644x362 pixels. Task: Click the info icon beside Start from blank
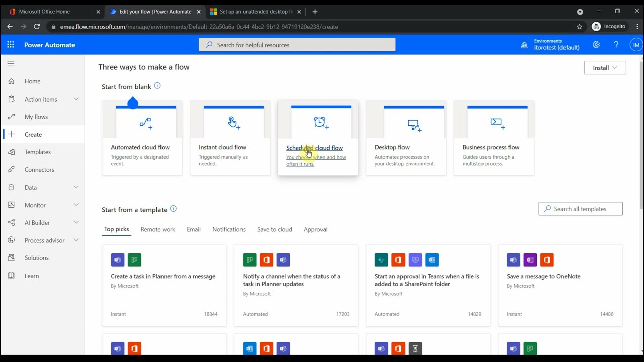(157, 86)
